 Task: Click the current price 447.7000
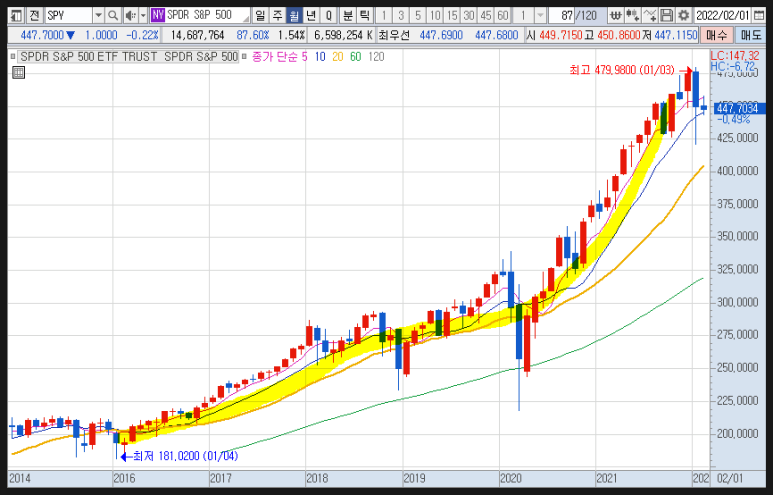[x=42, y=35]
